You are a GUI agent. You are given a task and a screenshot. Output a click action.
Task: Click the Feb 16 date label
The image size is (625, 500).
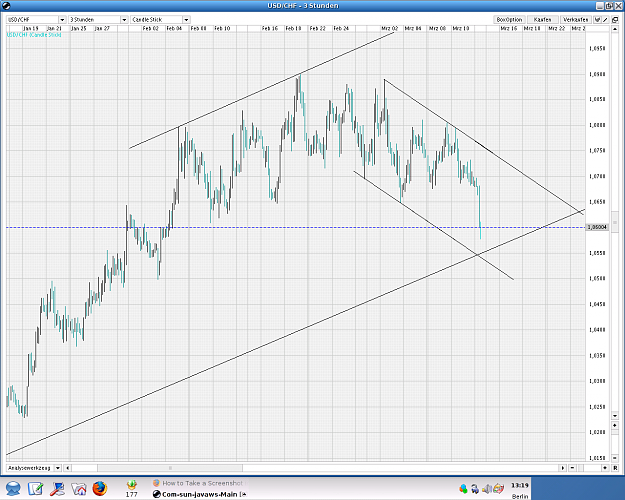pyautogui.click(x=270, y=28)
